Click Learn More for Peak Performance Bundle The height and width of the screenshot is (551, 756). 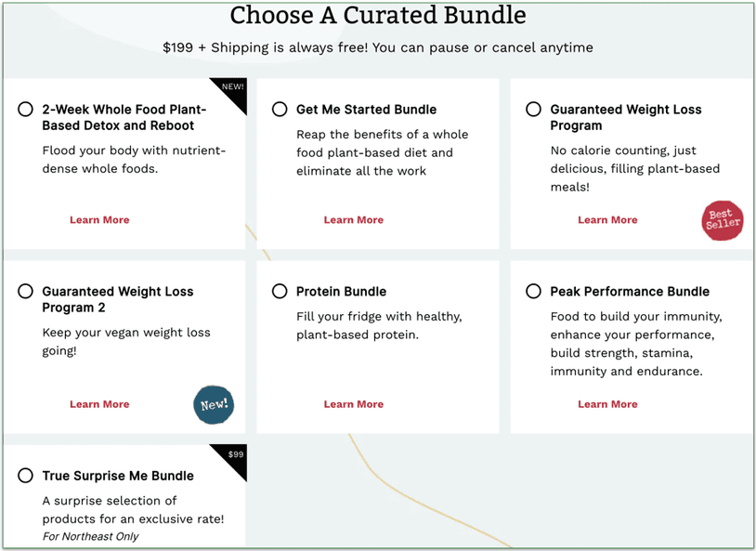point(607,404)
